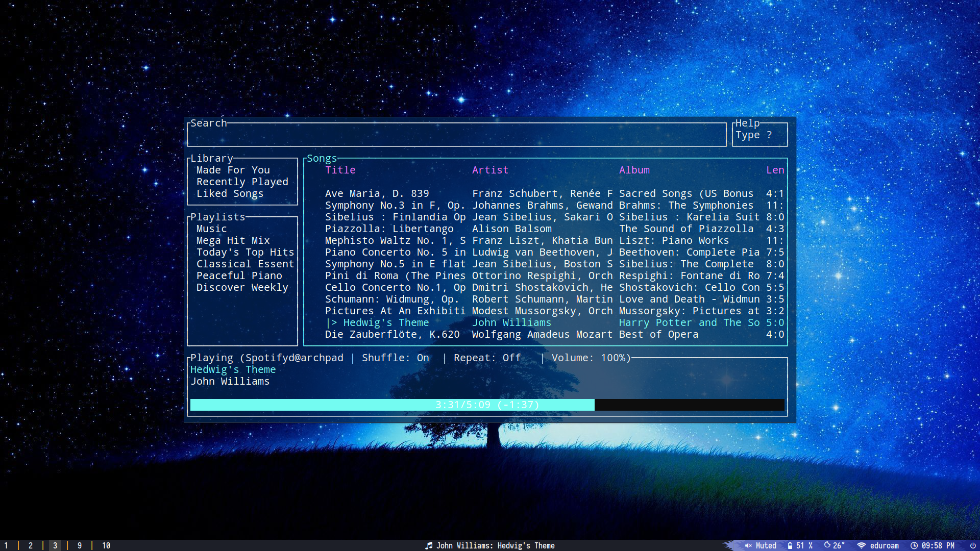Select the Classical Essent playlist
The image size is (980, 551).
[246, 264]
